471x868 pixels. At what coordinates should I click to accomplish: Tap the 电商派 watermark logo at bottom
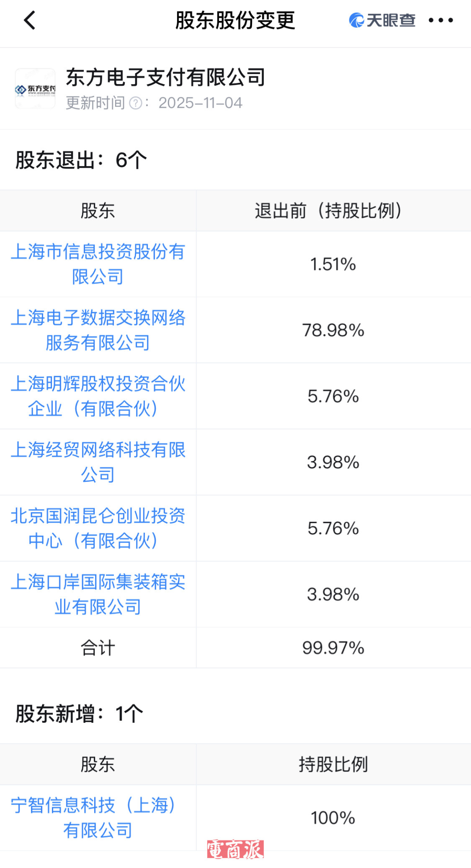click(x=235, y=849)
